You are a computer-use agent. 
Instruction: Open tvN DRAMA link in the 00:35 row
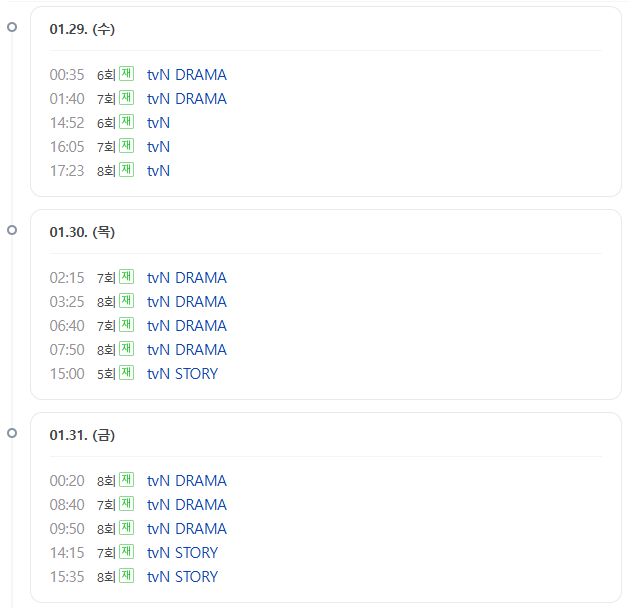coord(187,75)
